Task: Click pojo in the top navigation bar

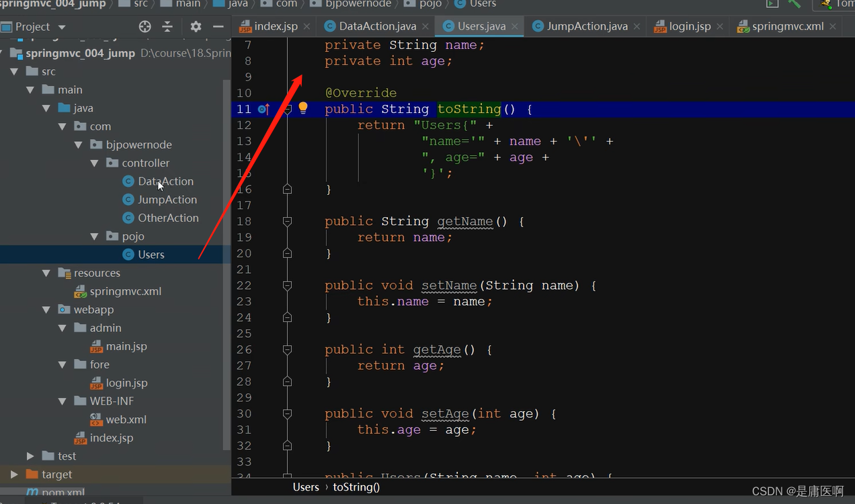Action: pyautogui.click(x=431, y=3)
